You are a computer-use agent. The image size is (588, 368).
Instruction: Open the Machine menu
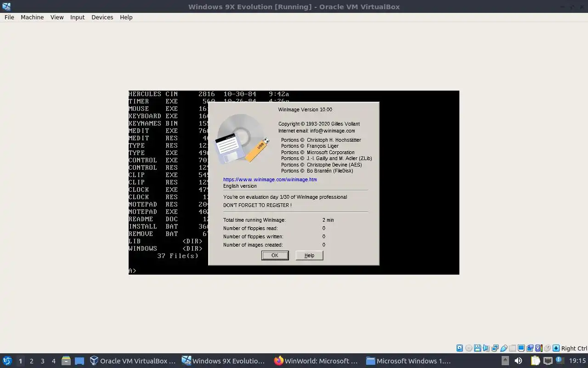point(32,17)
